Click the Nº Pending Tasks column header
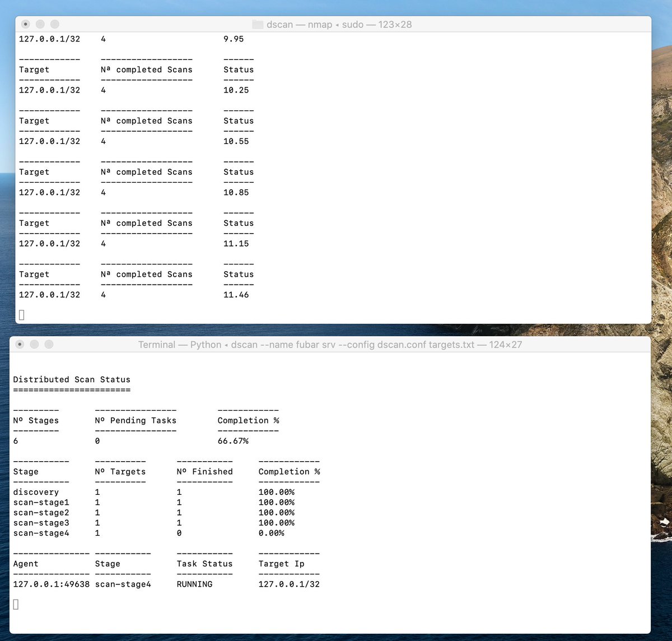Viewport: 672px width, 641px height. point(136,420)
